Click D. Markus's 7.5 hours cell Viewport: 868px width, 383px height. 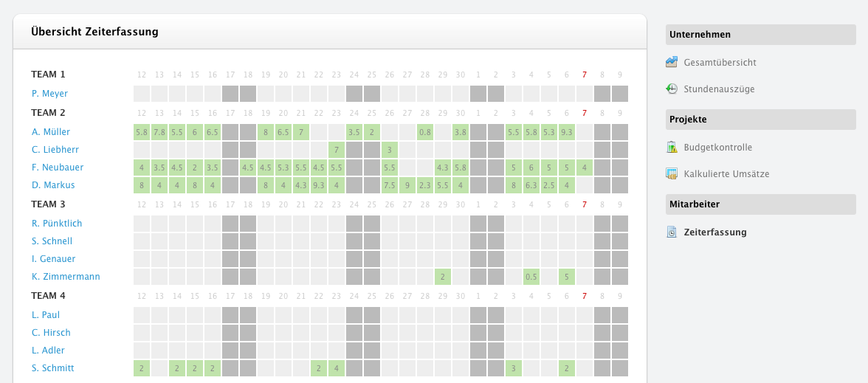tap(389, 184)
